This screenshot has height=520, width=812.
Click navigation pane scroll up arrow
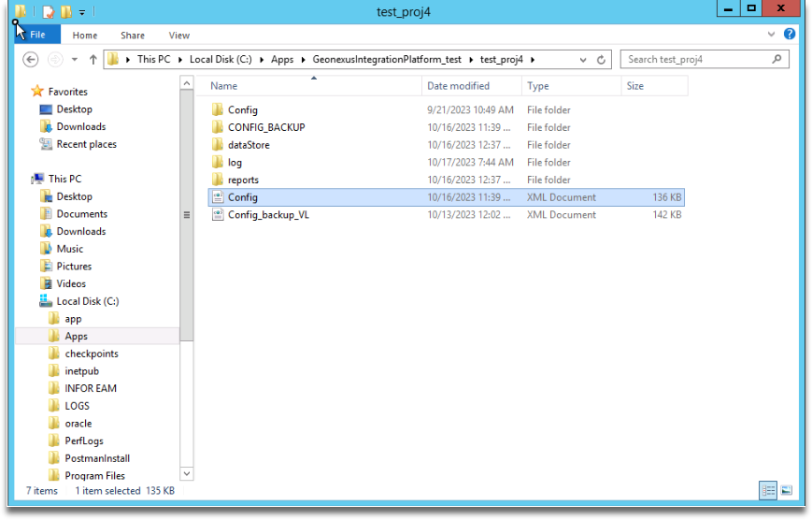click(x=187, y=83)
